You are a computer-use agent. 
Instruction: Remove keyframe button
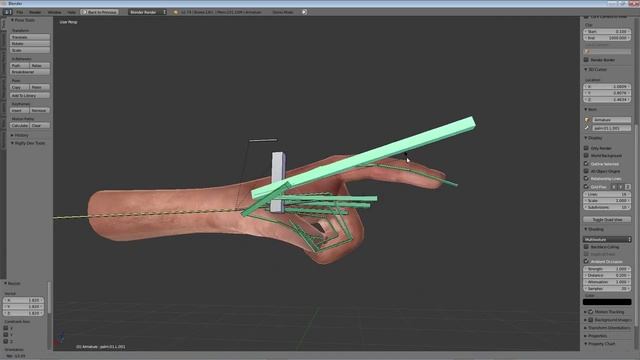(x=40, y=111)
